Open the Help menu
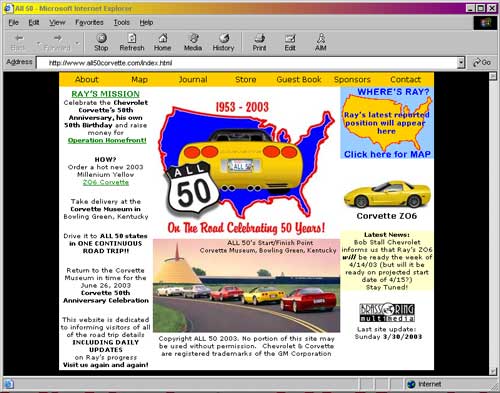The width and height of the screenshot is (500, 393). [x=146, y=22]
